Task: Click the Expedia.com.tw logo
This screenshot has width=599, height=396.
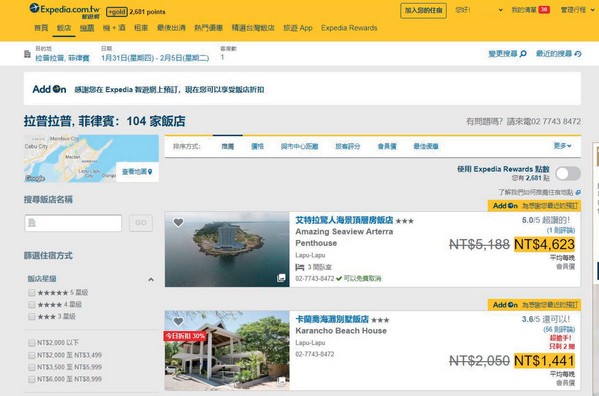Action: 65,10
